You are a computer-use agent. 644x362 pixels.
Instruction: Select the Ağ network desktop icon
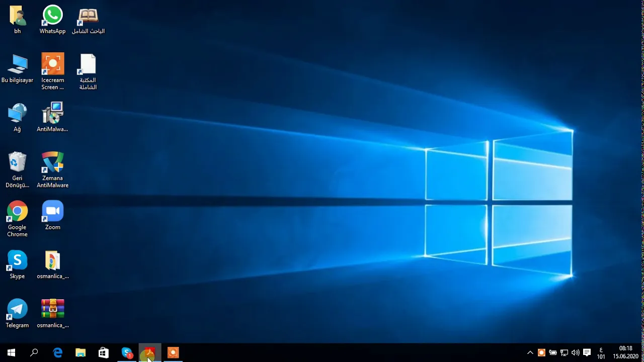[17, 118]
